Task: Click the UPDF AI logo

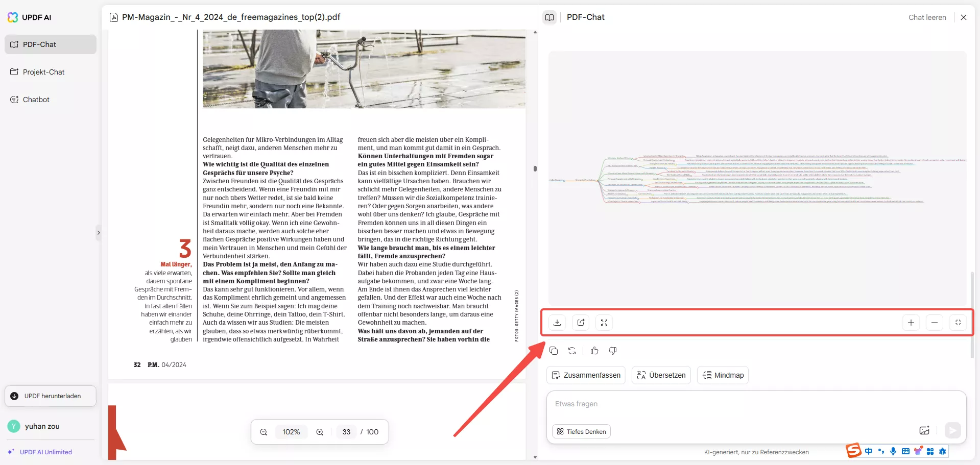Action: click(30, 17)
